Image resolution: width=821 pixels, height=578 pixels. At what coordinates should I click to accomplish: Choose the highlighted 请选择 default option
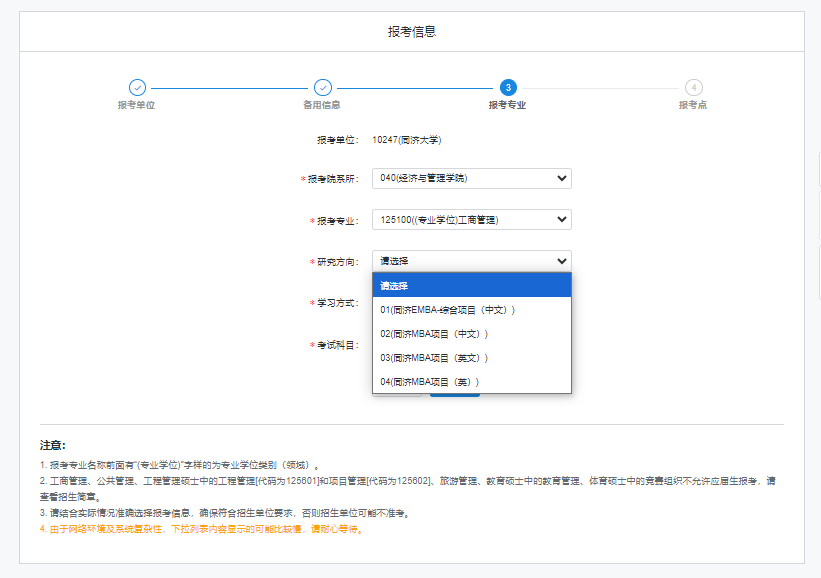[470, 285]
